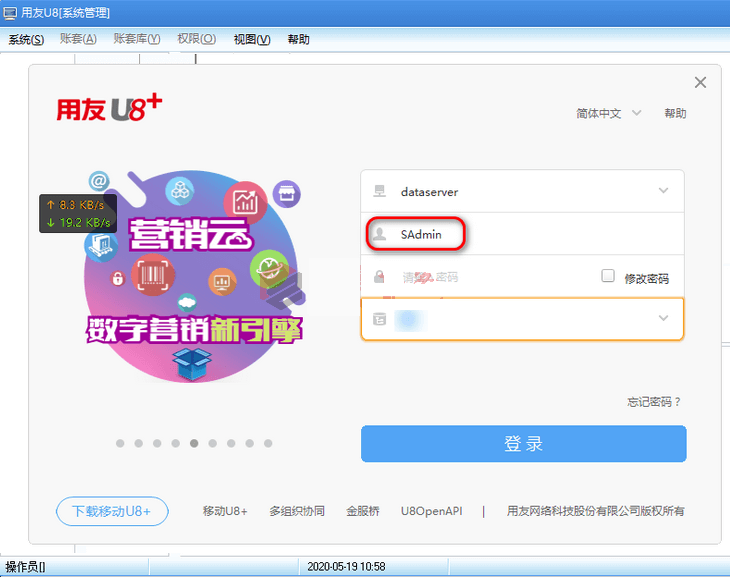The height and width of the screenshot is (577, 730).
Task: Select the second carousel dot
Action: point(139,443)
